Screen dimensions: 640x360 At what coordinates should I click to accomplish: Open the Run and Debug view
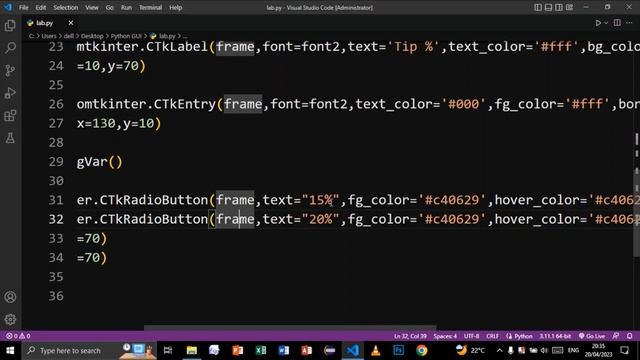pos(10,93)
